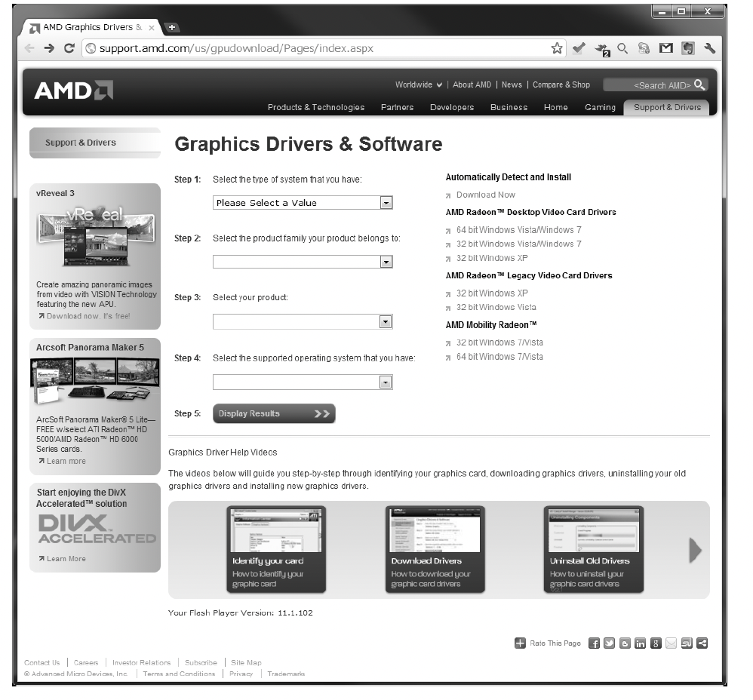Open Legacy 32 bit Windows Vista link
The width and height of the screenshot is (753, 700).
496,307
